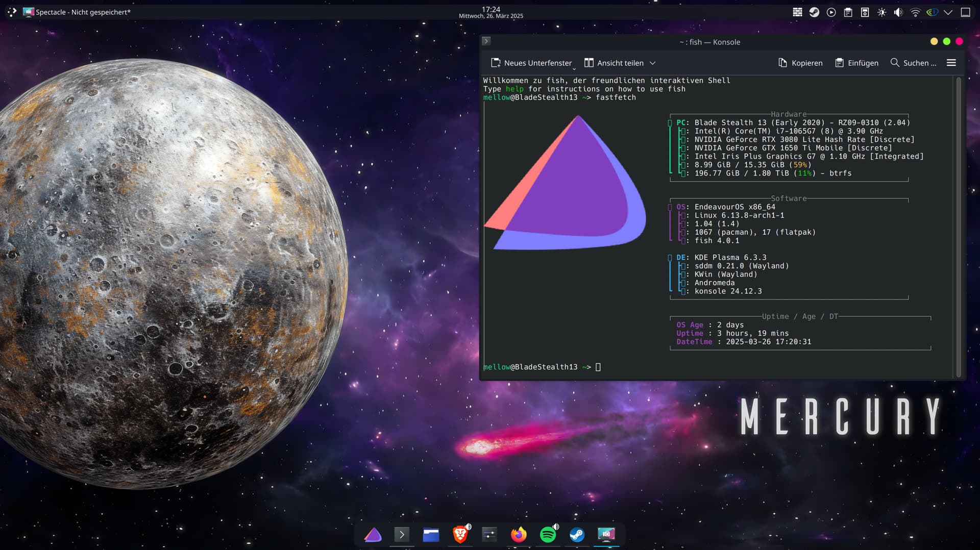The height and width of the screenshot is (550, 980).
Task: Click the 'Intel(R) Core(TM) i7-1065G7' line
Action: (x=789, y=131)
